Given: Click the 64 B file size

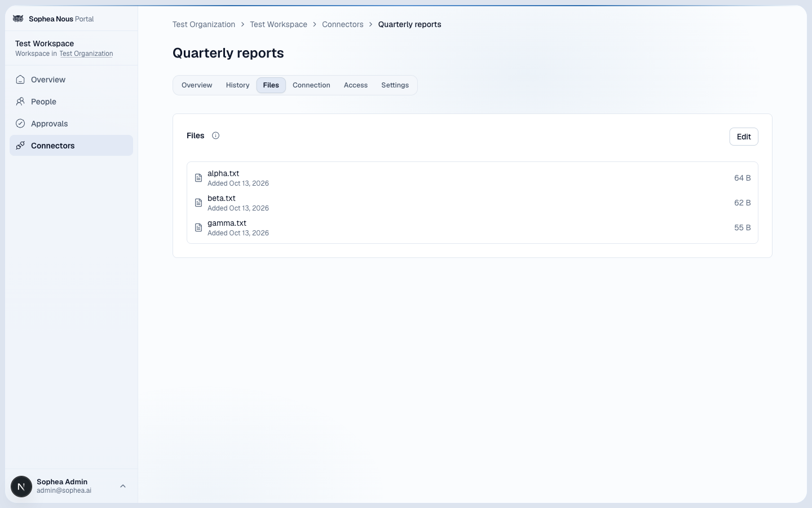Looking at the screenshot, I should (742, 178).
